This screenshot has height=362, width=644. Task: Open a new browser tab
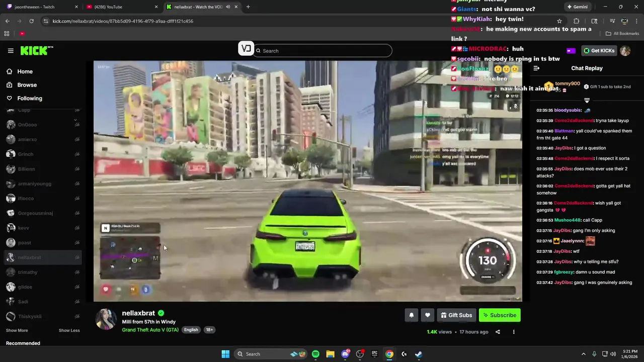pos(248,7)
